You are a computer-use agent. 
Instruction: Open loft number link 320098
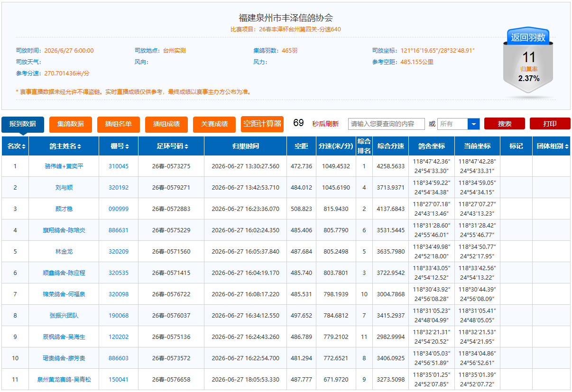point(119,294)
